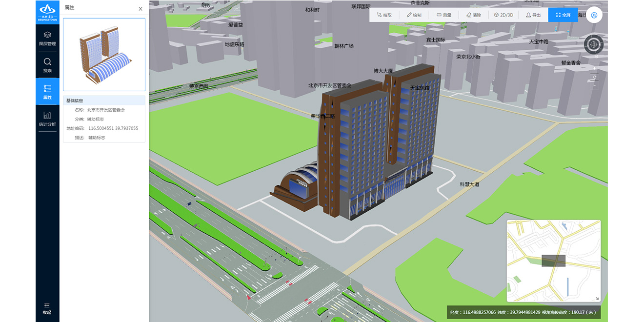Open the 图层管理 layer management panel
This screenshot has height=322, width=644.
[x=47, y=38]
